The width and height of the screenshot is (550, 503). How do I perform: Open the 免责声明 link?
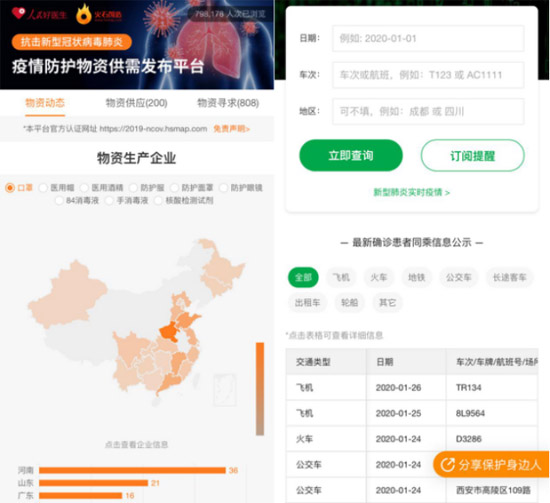coord(232,129)
